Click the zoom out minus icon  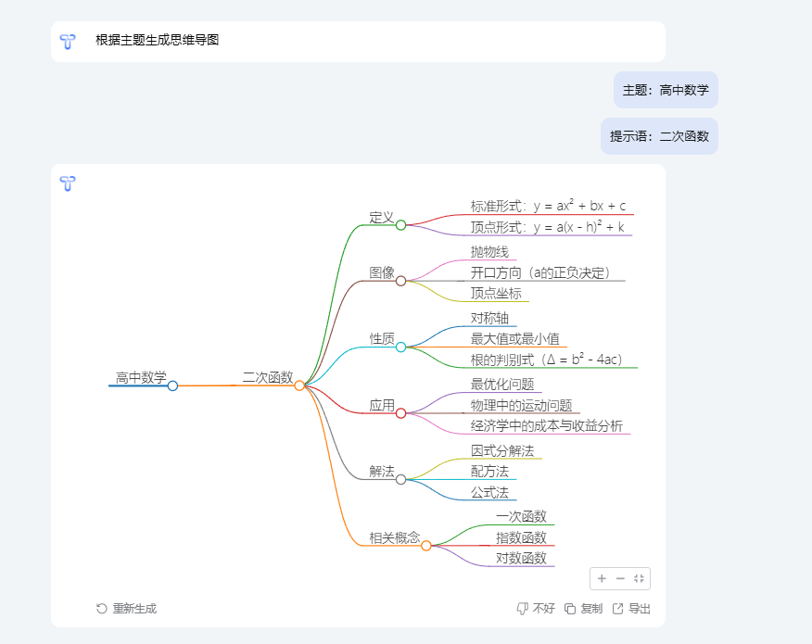[619, 578]
